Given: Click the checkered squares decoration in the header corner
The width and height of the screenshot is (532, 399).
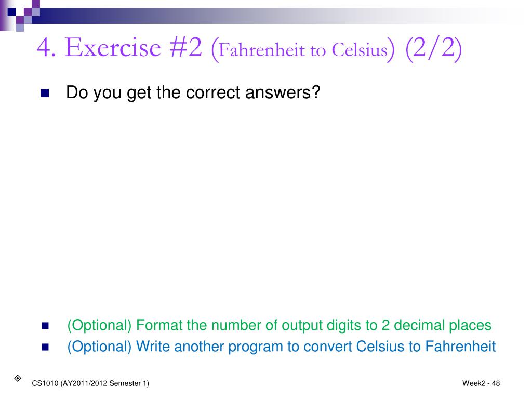Looking at the screenshot, I should point(20,16).
